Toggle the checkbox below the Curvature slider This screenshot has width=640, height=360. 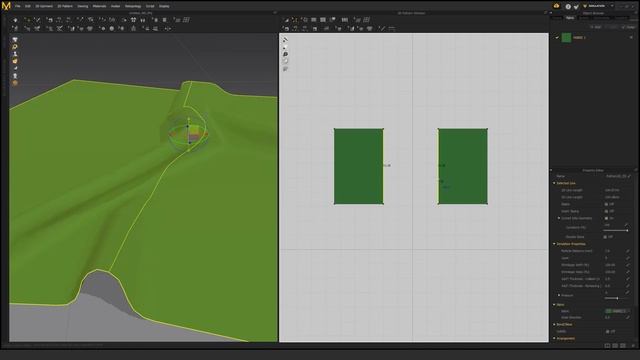click(605, 237)
